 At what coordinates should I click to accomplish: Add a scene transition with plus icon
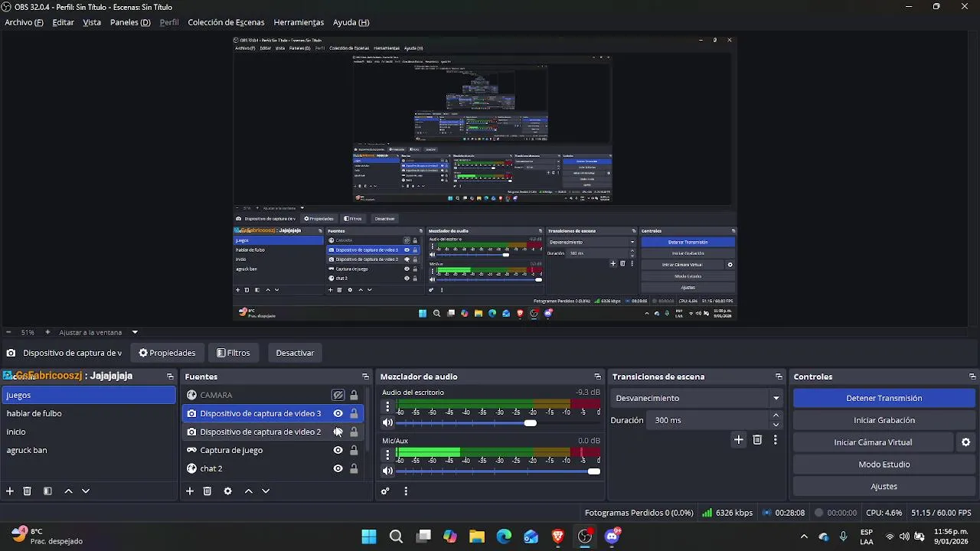click(x=738, y=439)
